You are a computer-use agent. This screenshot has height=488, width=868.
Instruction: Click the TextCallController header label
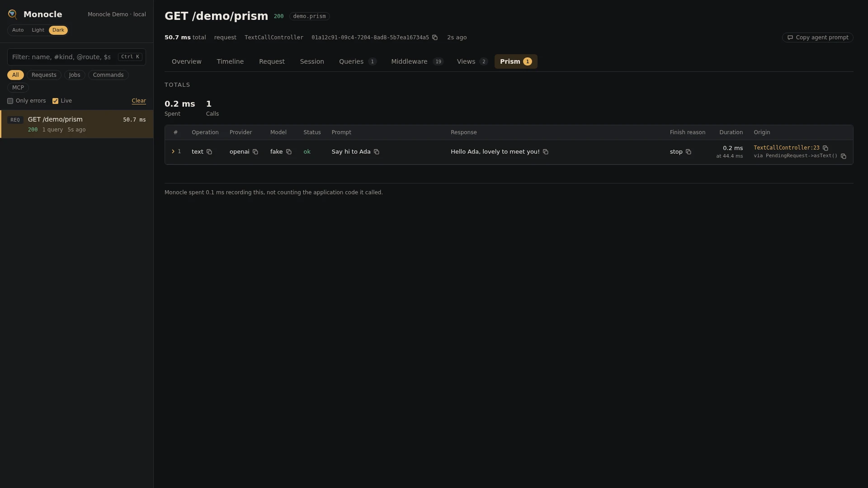[x=274, y=38]
